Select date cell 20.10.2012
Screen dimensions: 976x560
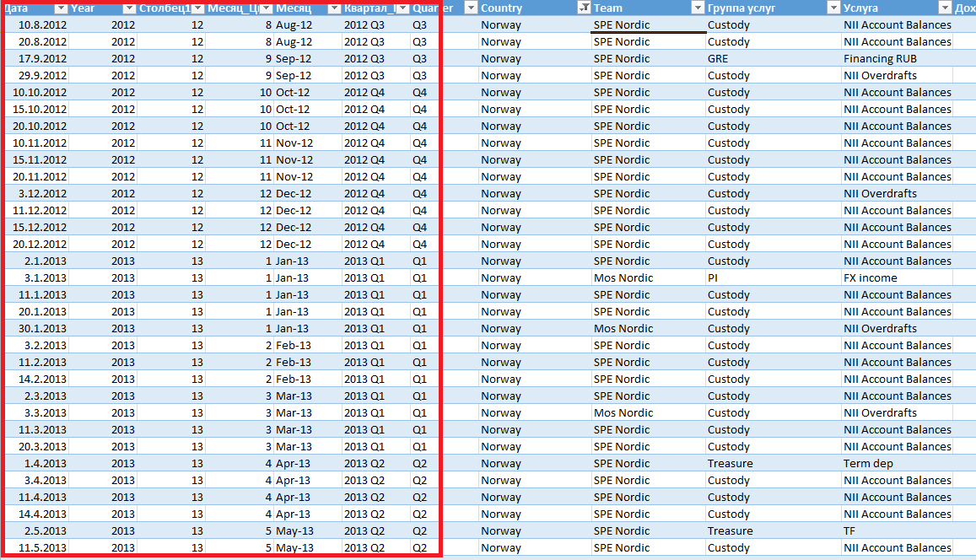[x=39, y=126]
